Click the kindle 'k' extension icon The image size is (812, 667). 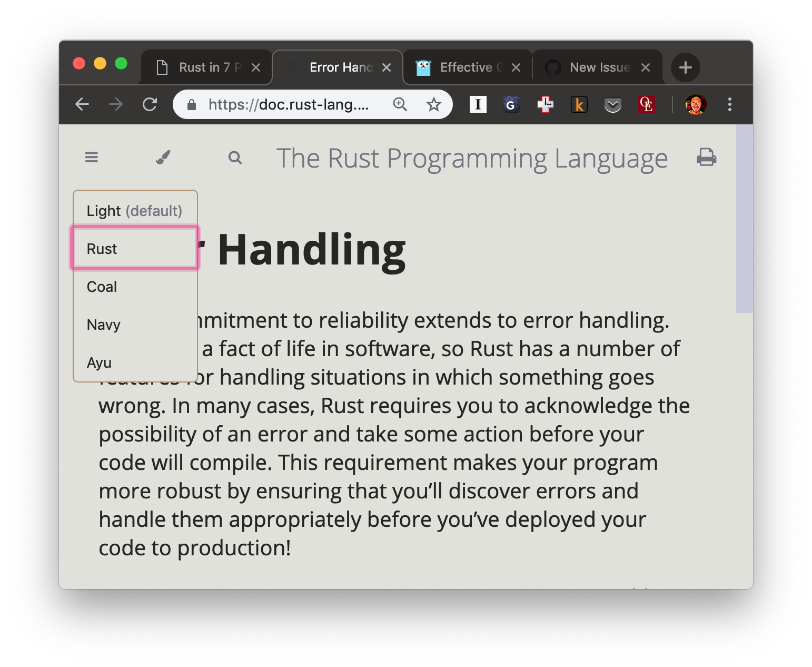coord(579,104)
